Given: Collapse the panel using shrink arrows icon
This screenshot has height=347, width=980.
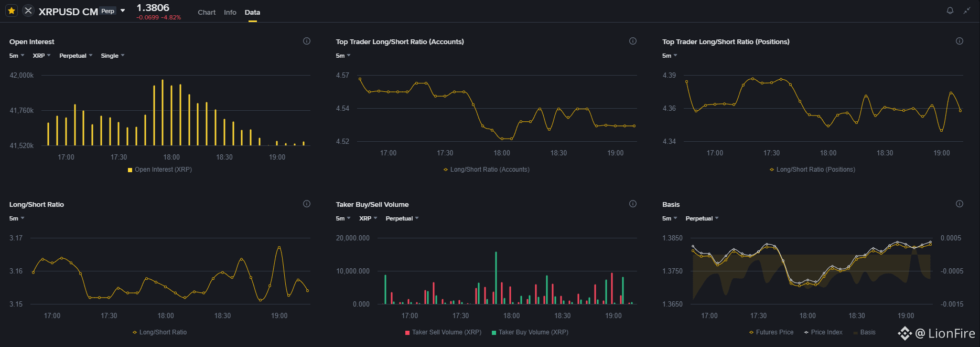Looking at the screenshot, I should (967, 10).
